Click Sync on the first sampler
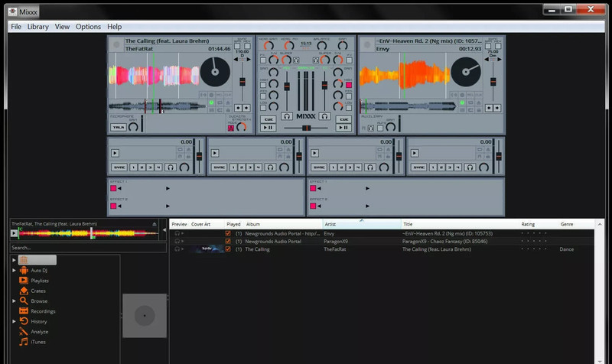This screenshot has width=612, height=364. point(119,167)
